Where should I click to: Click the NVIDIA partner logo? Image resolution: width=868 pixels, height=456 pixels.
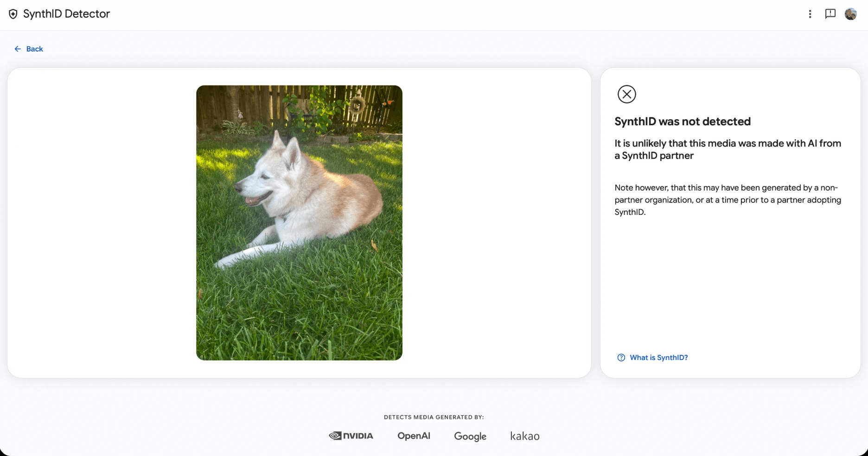point(351,436)
